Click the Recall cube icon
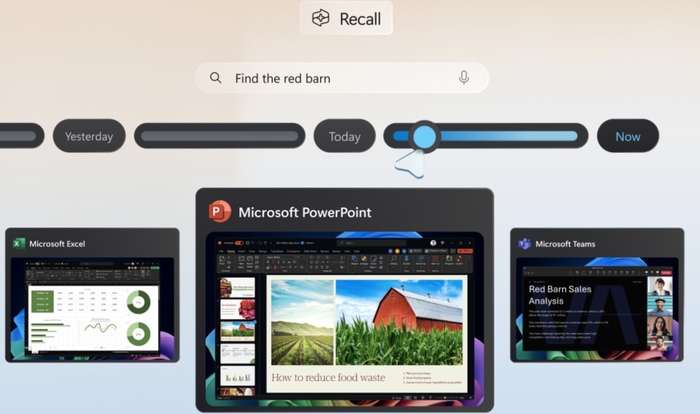The width and height of the screenshot is (700, 414). (x=320, y=18)
